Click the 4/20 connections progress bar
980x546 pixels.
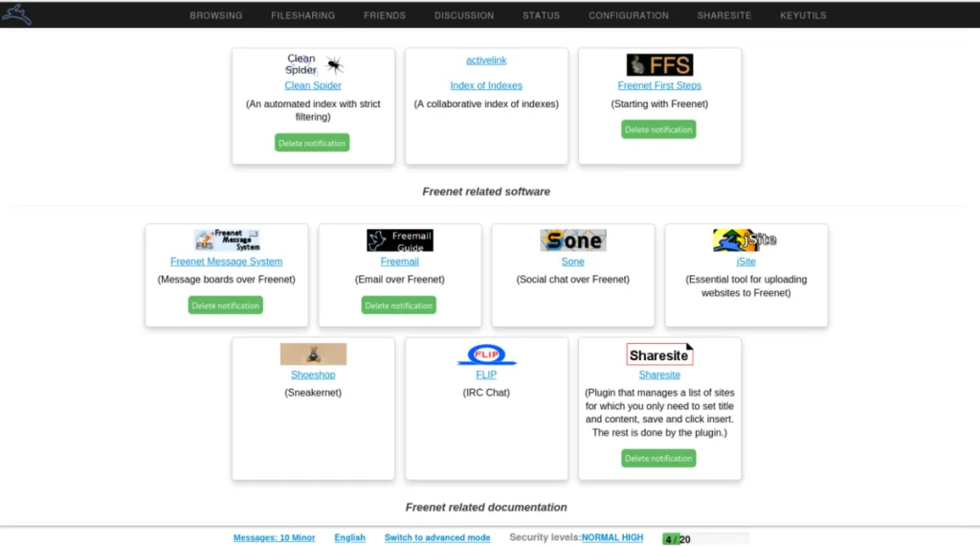tap(705, 539)
